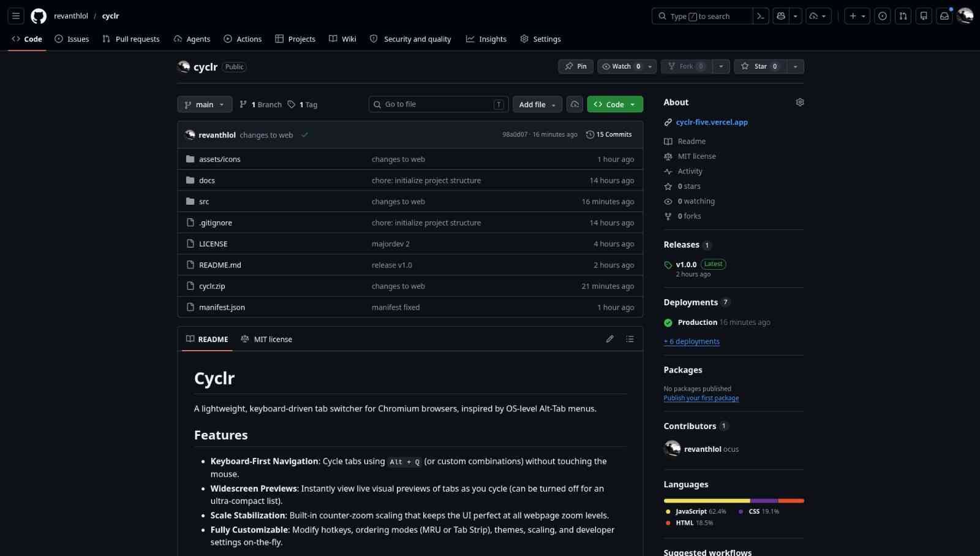This screenshot has width=980, height=556.
Task: Open the hamburger navigation menu
Action: point(16,16)
